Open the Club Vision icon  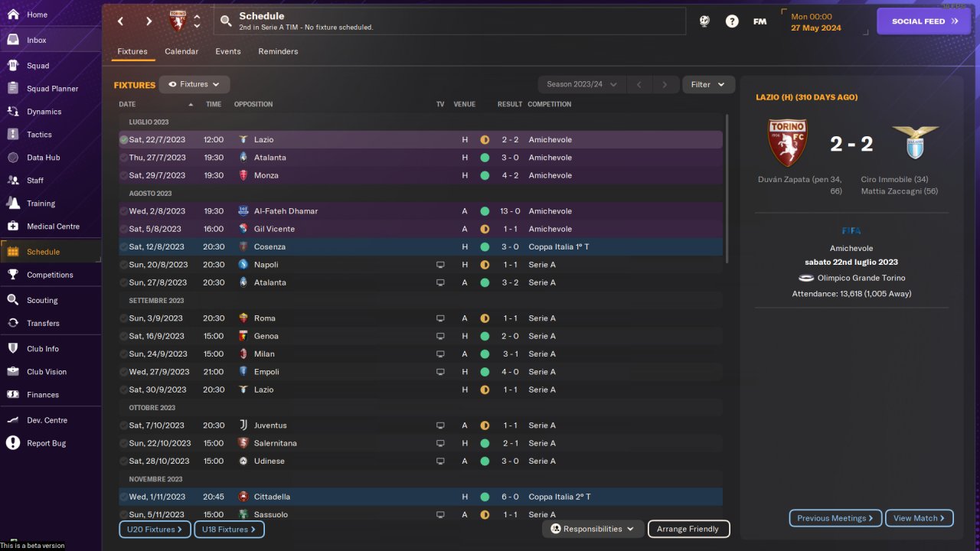click(13, 372)
